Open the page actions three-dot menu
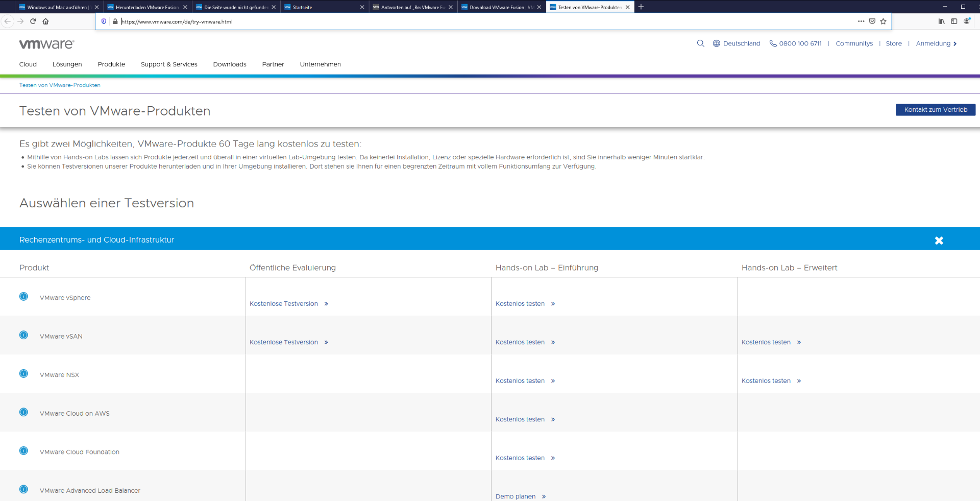Screen dimensions: 980x501 click(861, 21)
